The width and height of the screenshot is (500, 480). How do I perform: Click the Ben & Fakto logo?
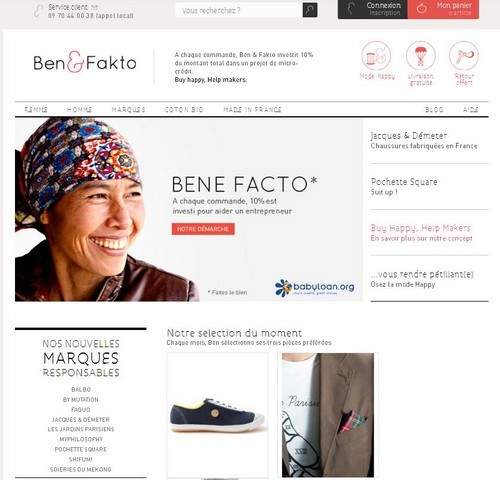pos(85,62)
